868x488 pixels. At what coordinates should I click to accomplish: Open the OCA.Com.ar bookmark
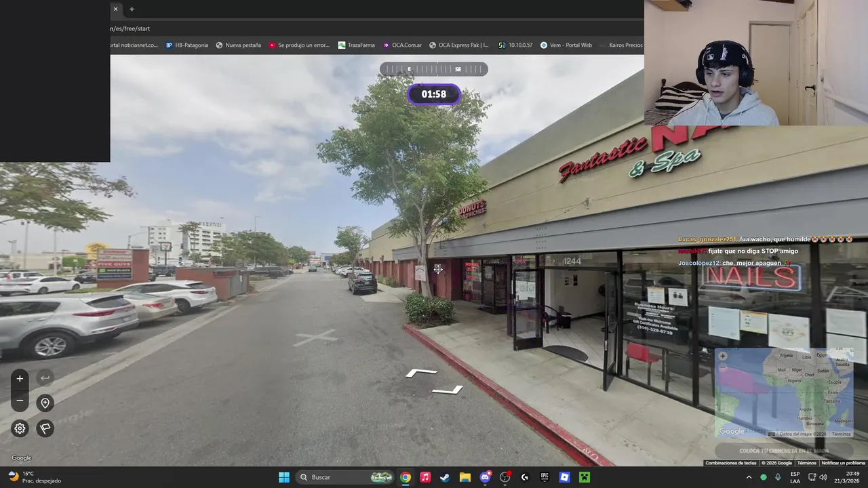[x=402, y=45]
